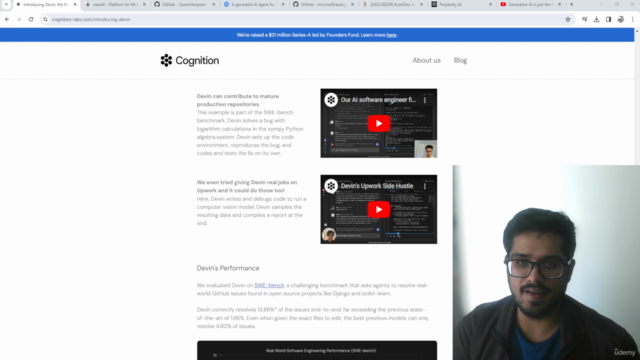The width and height of the screenshot is (640, 360).
Task: Switch to the generalist AI agent tab
Action: pos(253,4)
